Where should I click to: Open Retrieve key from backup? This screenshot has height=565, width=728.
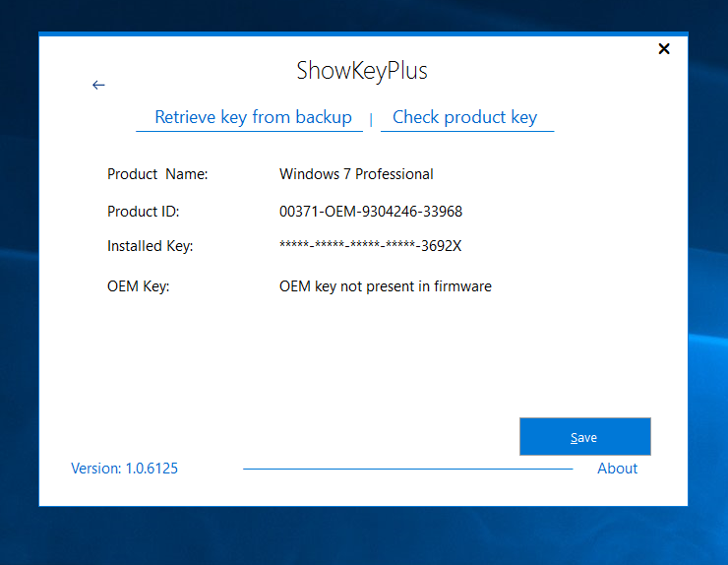click(253, 117)
